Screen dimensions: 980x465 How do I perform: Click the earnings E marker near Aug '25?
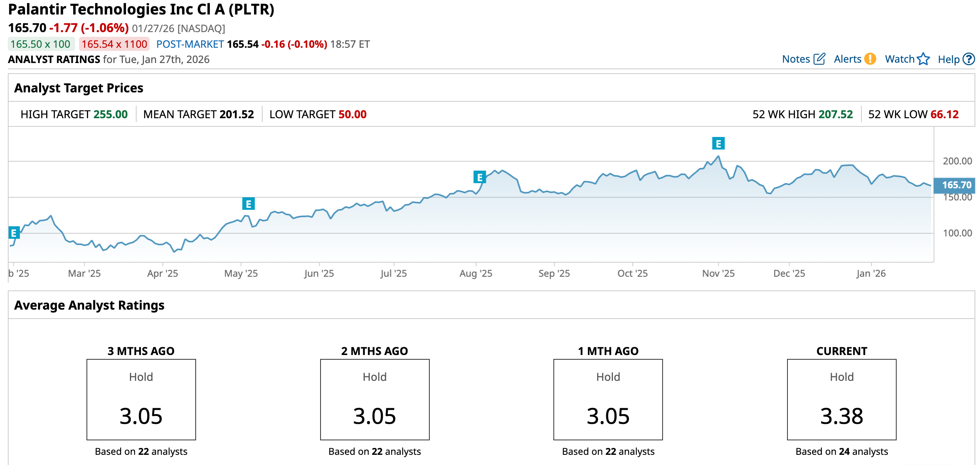pyautogui.click(x=479, y=177)
